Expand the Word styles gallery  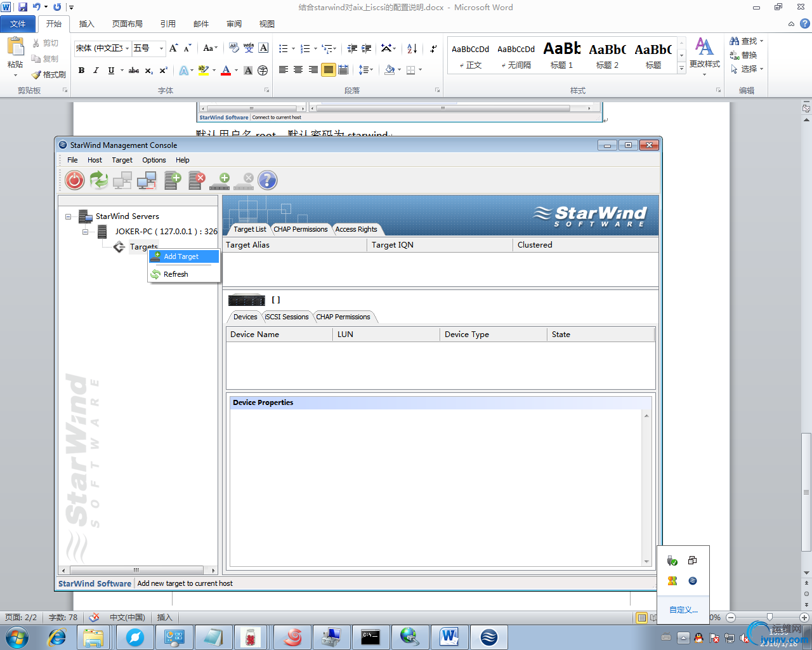pyautogui.click(x=681, y=69)
